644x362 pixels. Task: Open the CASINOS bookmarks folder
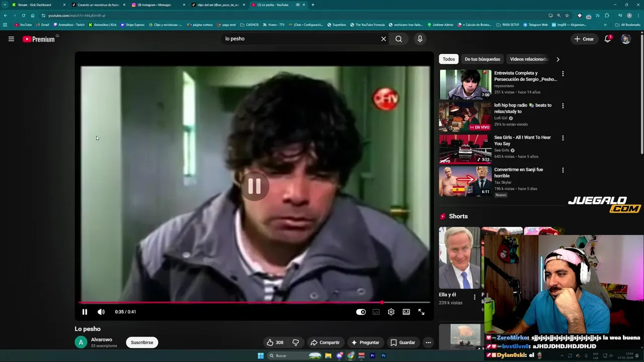click(x=249, y=25)
